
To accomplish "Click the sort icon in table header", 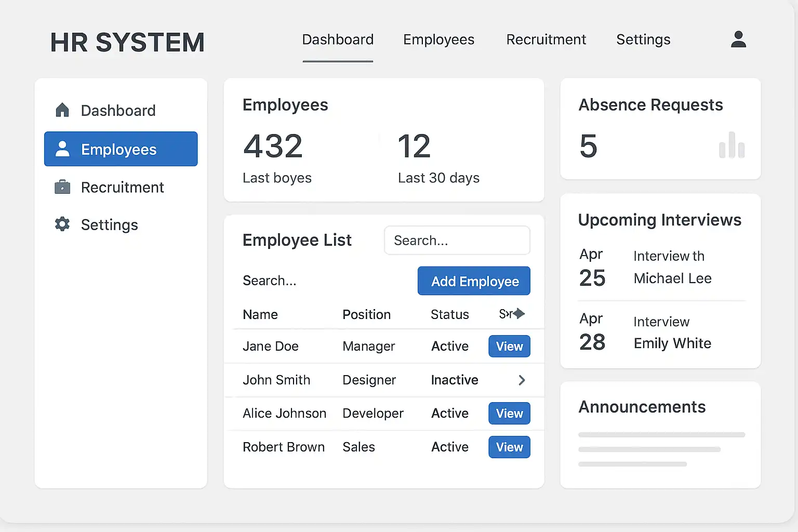I will (518, 314).
